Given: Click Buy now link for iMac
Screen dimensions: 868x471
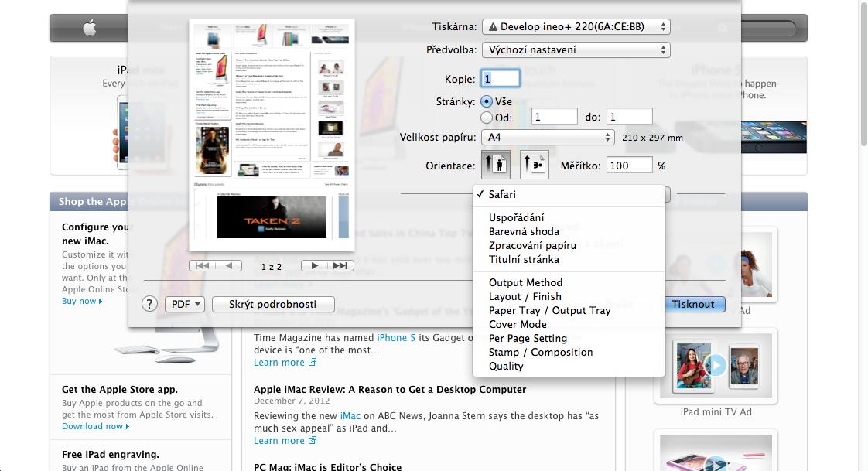Looking at the screenshot, I should tap(82, 301).
